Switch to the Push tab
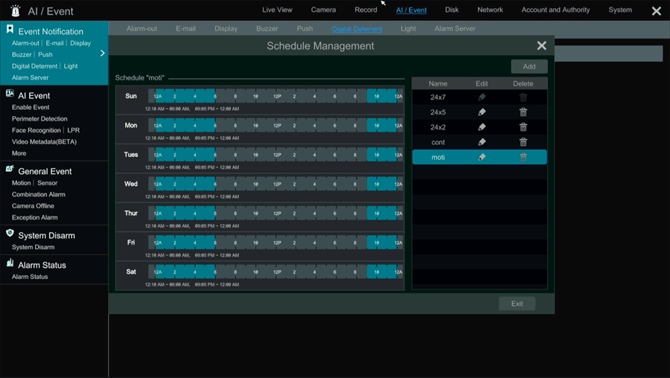The height and width of the screenshot is (378, 670). 305,29
